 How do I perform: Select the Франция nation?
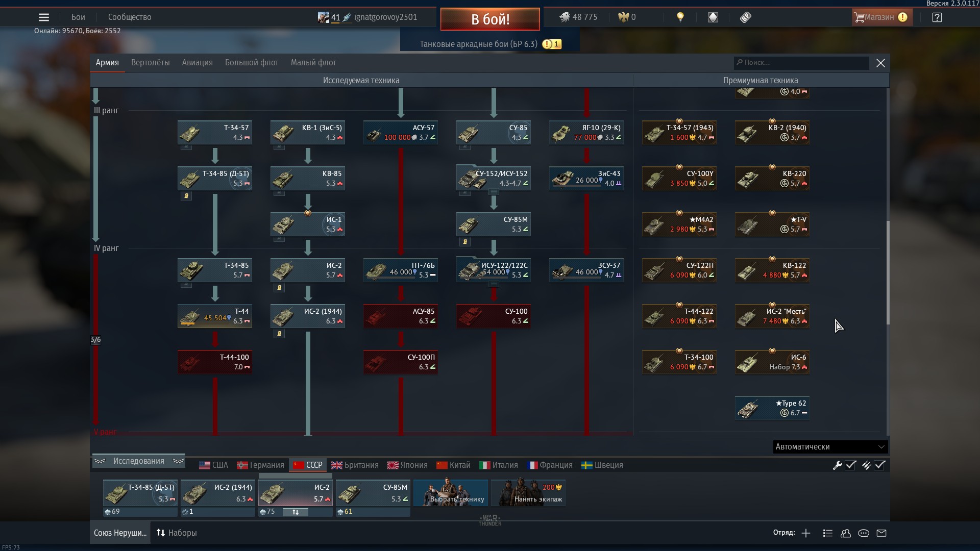(550, 465)
